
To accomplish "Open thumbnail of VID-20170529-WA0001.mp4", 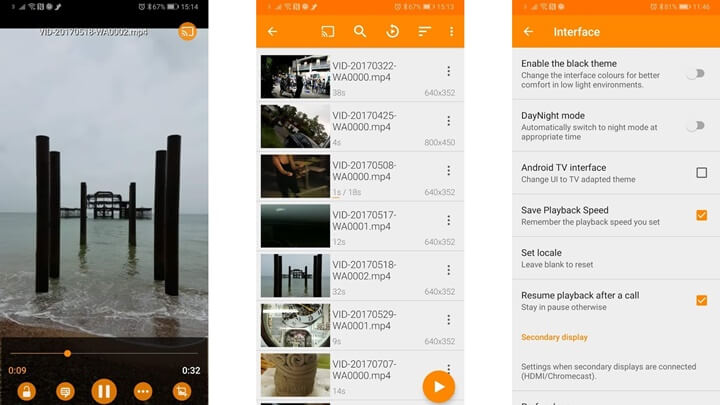I will (295, 325).
